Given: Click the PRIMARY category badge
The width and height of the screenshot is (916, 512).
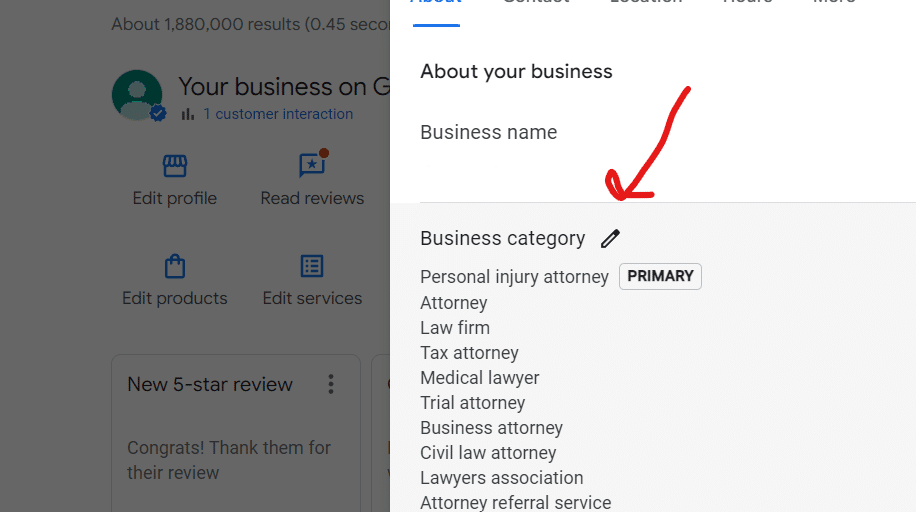Looking at the screenshot, I should [660, 277].
